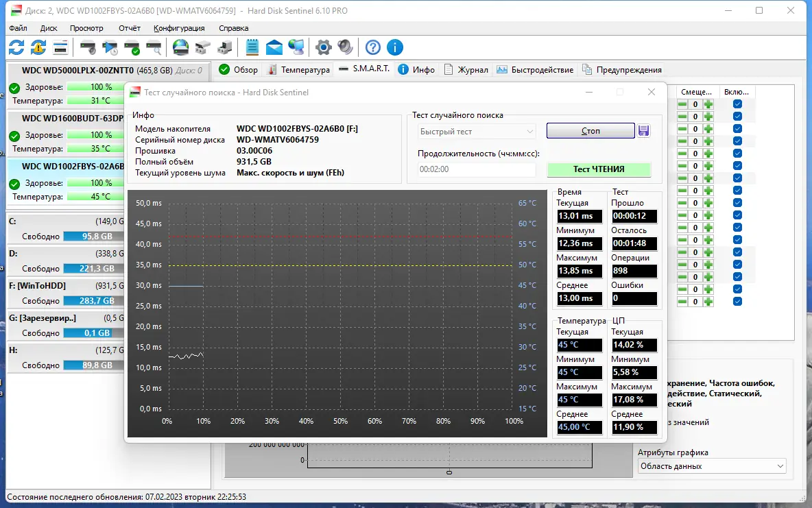The width and height of the screenshot is (812, 508).
Task: Click the Операции value 898
Action: point(634,271)
